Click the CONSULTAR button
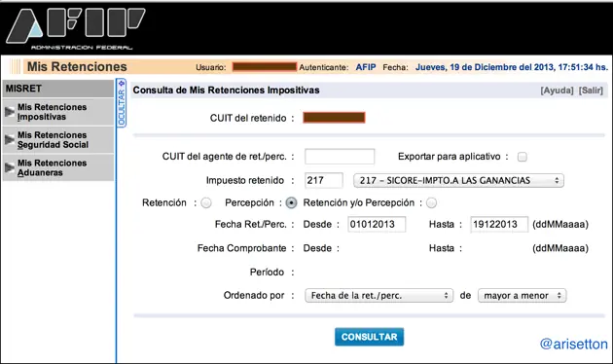This screenshot has height=364, width=613. [x=369, y=337]
